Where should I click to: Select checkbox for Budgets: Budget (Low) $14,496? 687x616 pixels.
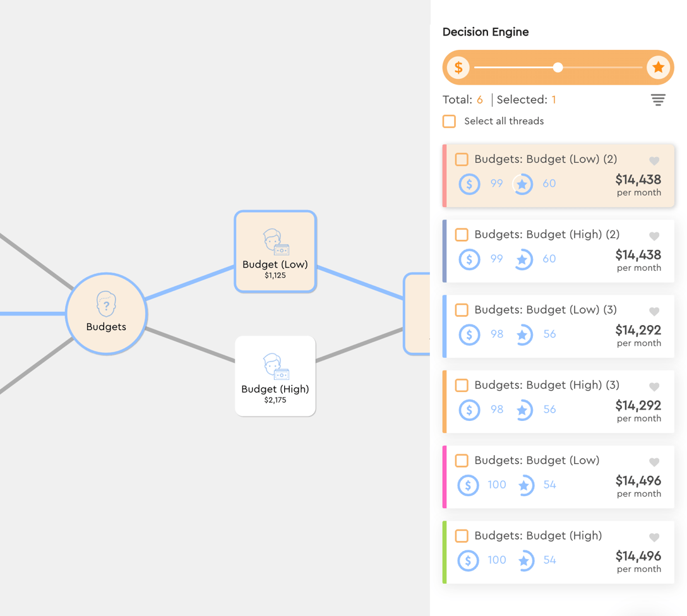tap(462, 460)
